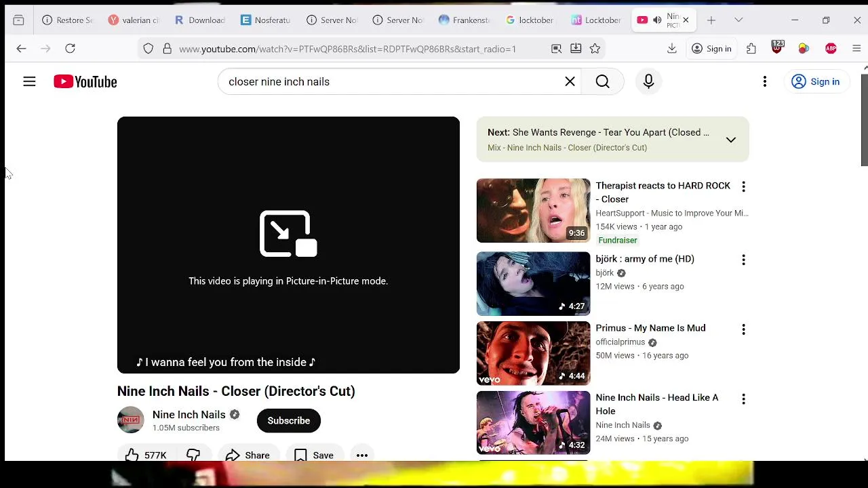Open the Nine Inch Nails channel name link
This screenshot has height=488, width=868.
[x=189, y=414]
